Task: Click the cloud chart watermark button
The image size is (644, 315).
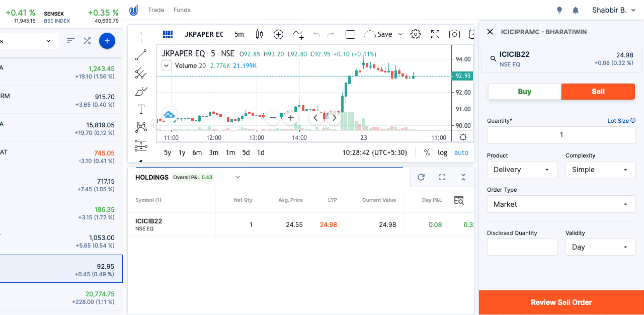Action: click(x=169, y=115)
